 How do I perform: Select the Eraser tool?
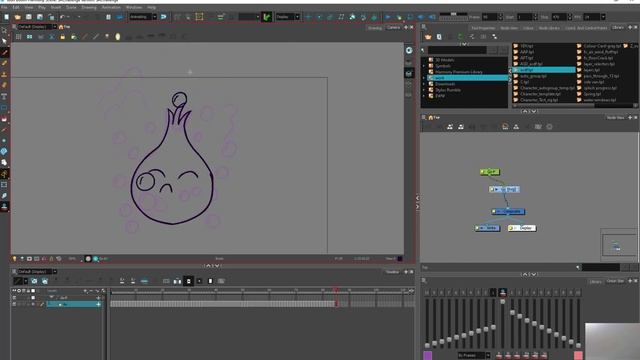pos(4,85)
